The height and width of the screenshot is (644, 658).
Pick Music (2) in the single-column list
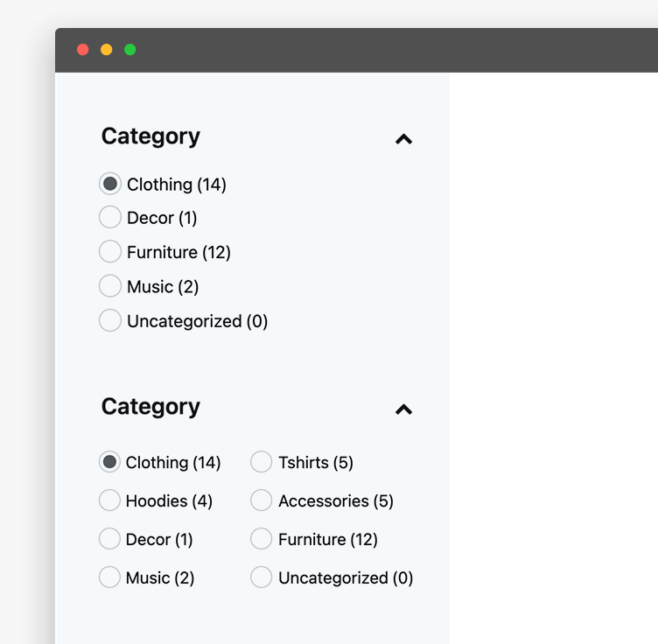coord(110,286)
